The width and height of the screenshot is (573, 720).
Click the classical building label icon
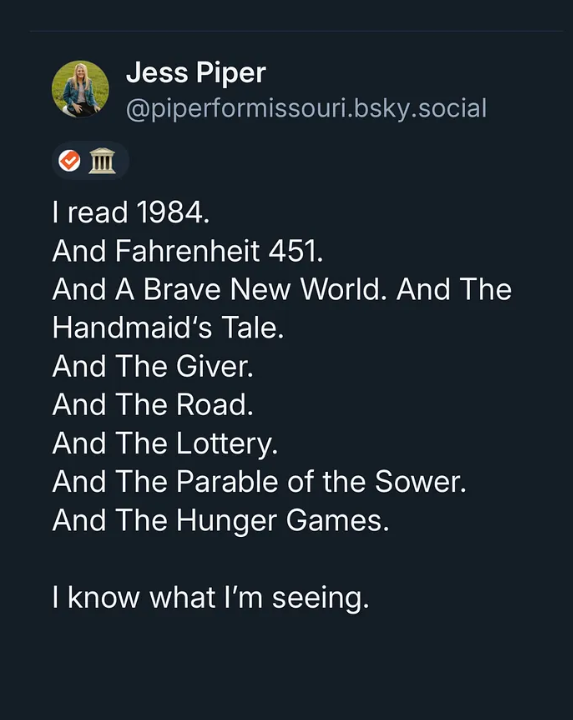click(102, 161)
